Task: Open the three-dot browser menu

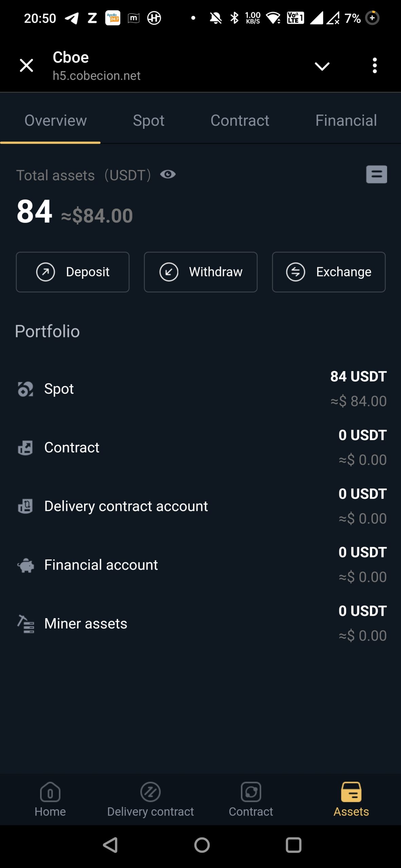Action: [375, 65]
